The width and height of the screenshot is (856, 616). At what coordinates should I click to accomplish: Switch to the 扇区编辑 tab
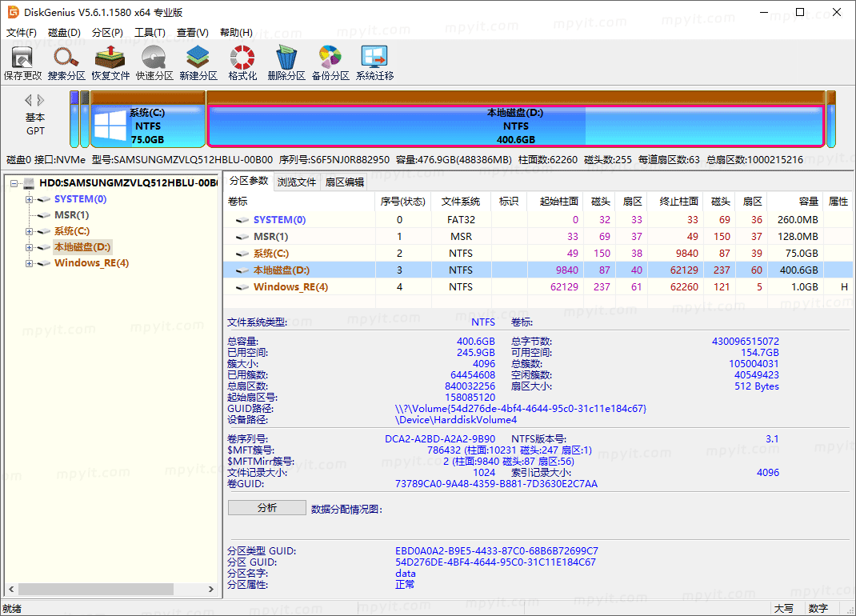[x=345, y=182]
